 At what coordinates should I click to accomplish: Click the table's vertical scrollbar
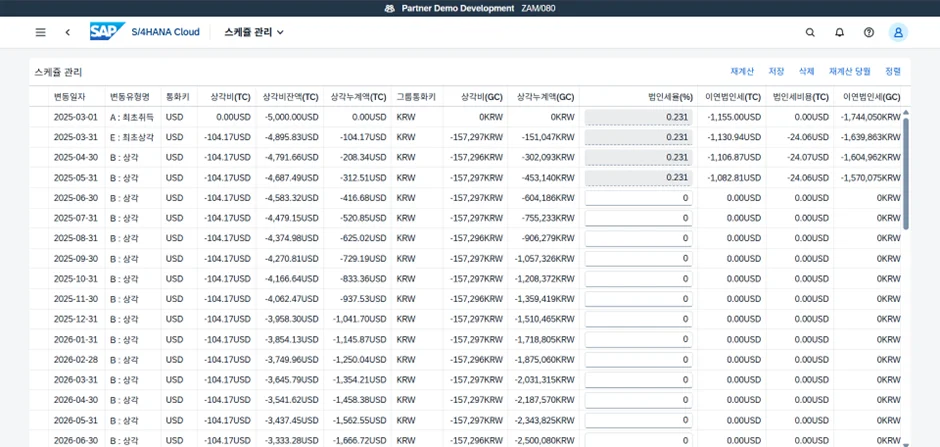(906, 170)
